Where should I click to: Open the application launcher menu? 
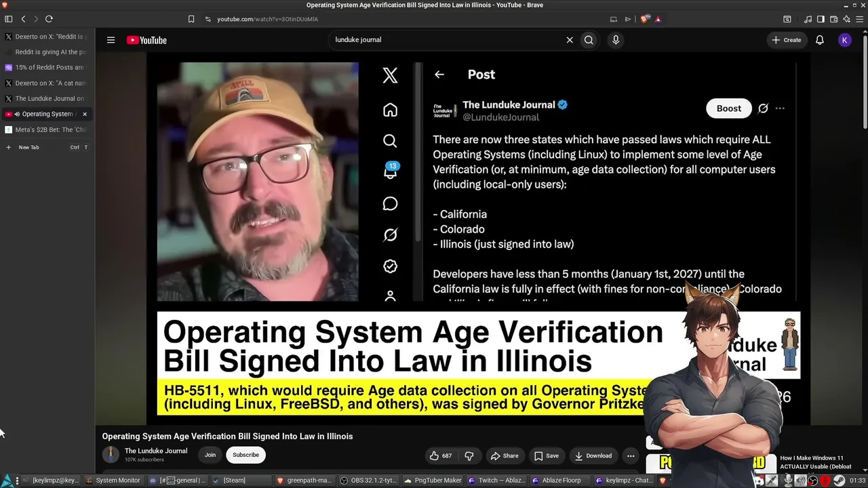[6, 481]
